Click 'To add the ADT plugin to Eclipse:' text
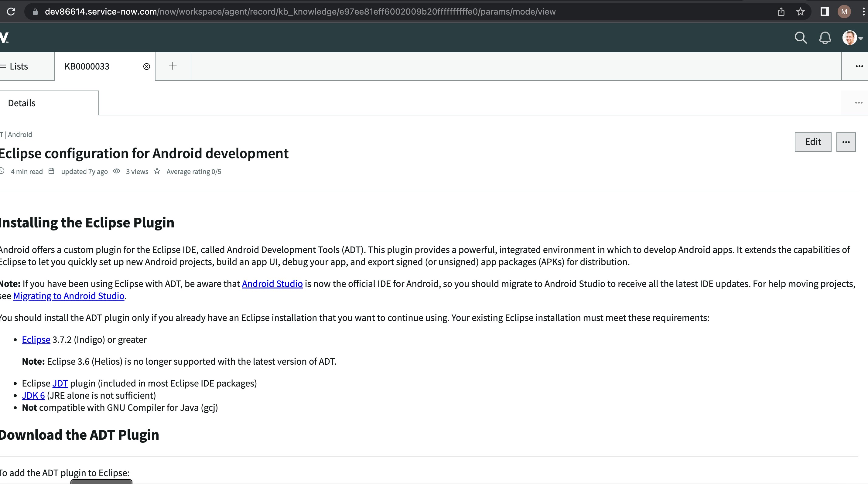This screenshot has width=868, height=484. 65,473
